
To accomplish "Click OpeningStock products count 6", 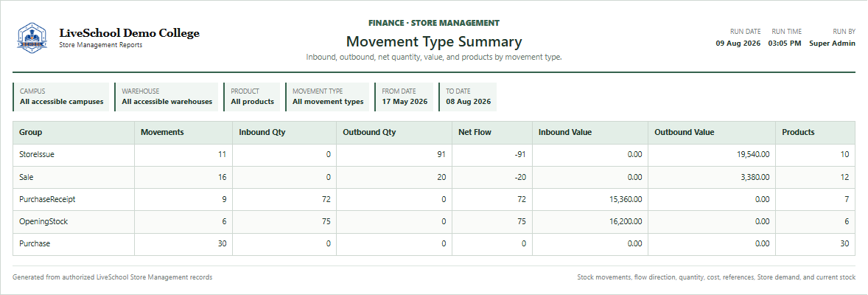I will (x=847, y=221).
